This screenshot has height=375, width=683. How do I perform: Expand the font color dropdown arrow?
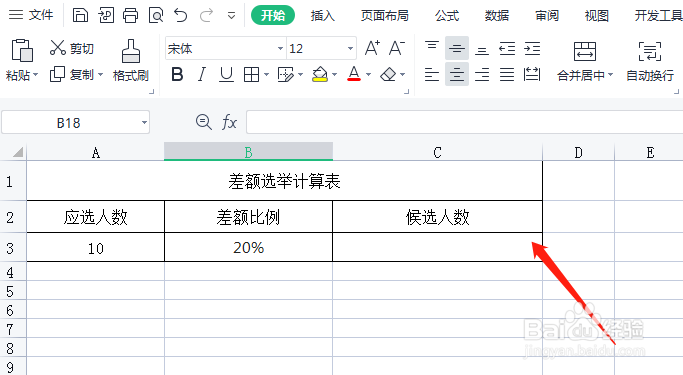coord(368,74)
